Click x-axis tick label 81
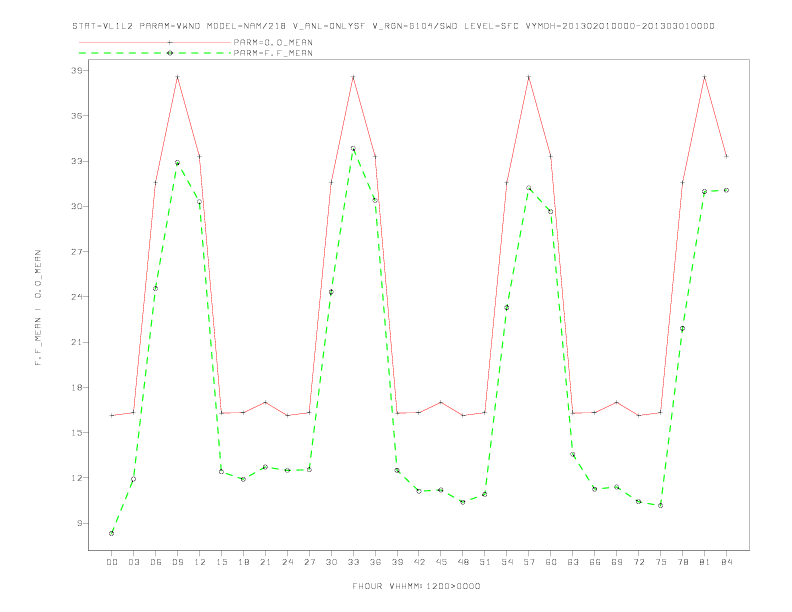Screen dimensions: 792x612 pyautogui.click(x=705, y=562)
